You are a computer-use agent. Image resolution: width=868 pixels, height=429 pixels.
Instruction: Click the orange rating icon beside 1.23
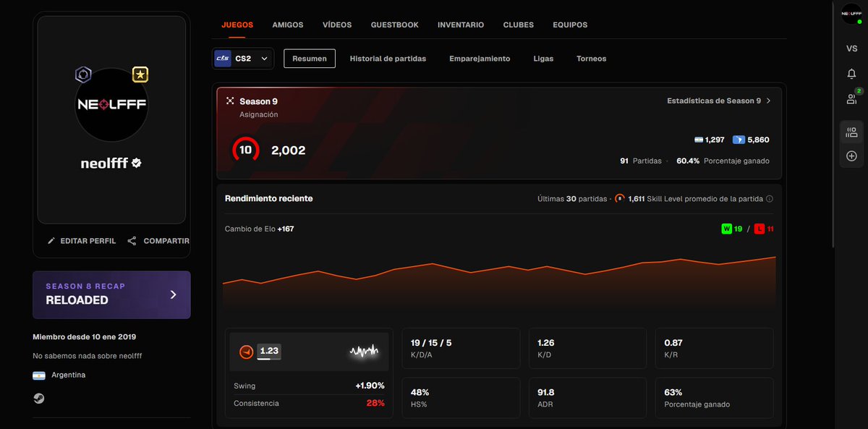click(x=247, y=352)
